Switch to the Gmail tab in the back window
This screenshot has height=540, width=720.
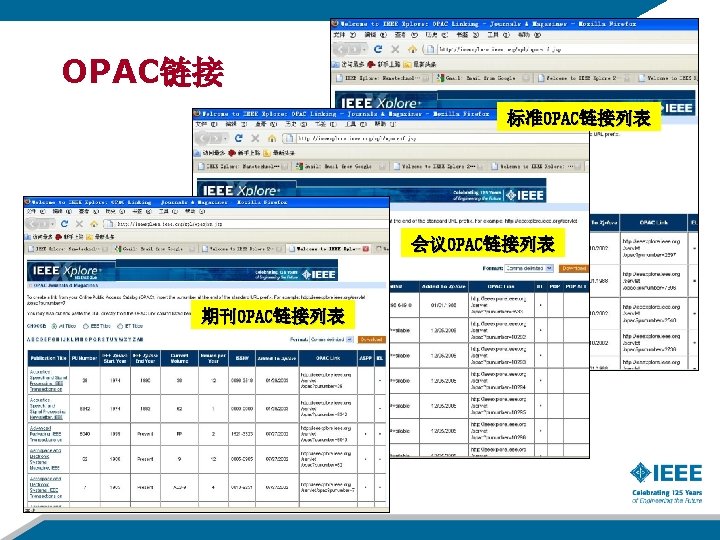tap(482, 78)
